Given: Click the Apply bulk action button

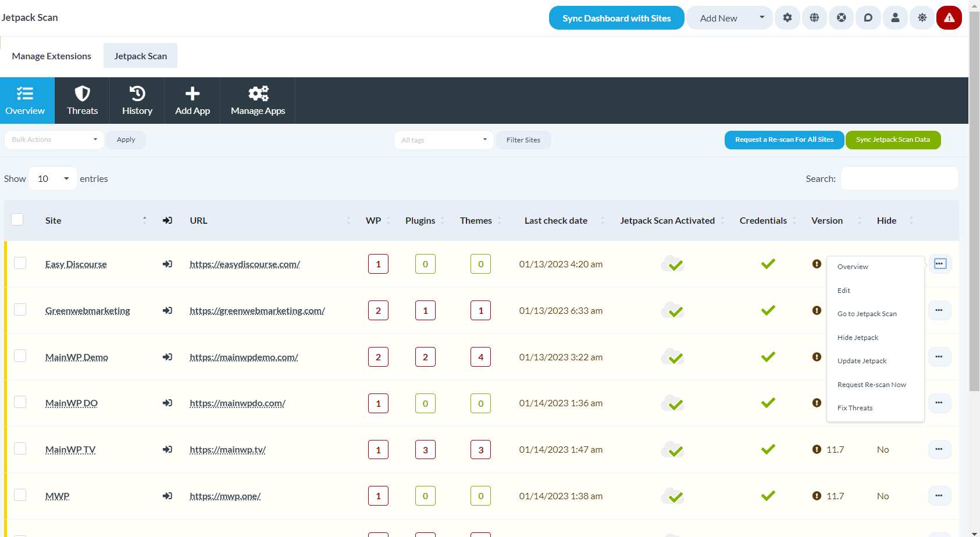Looking at the screenshot, I should coord(126,140).
